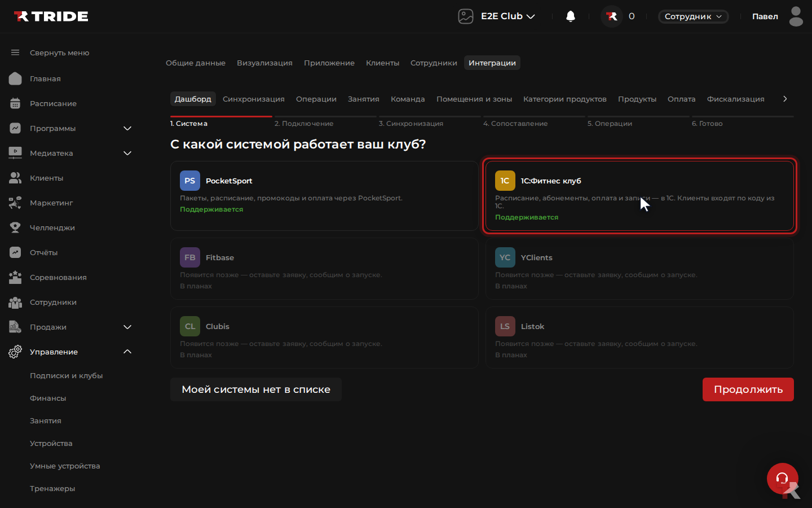Select the Дашборд subtab

(193, 99)
